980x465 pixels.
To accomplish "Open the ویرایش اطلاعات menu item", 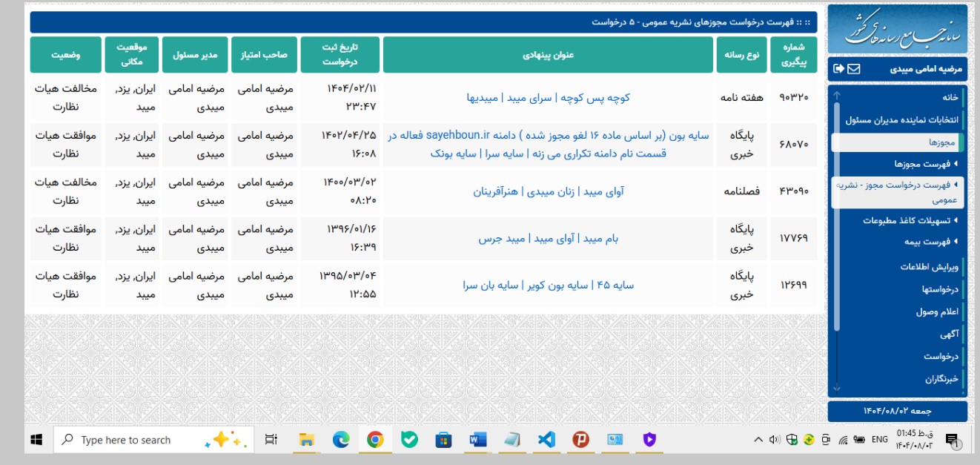I will tap(930, 267).
